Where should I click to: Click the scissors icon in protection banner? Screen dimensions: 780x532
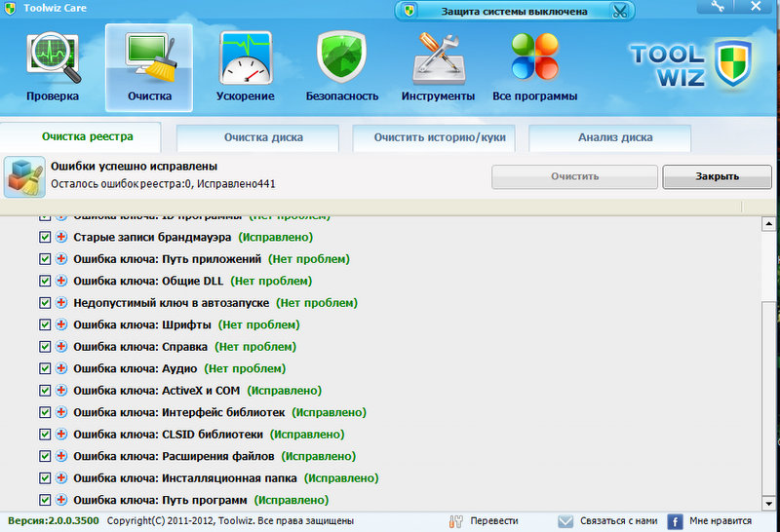[620, 11]
